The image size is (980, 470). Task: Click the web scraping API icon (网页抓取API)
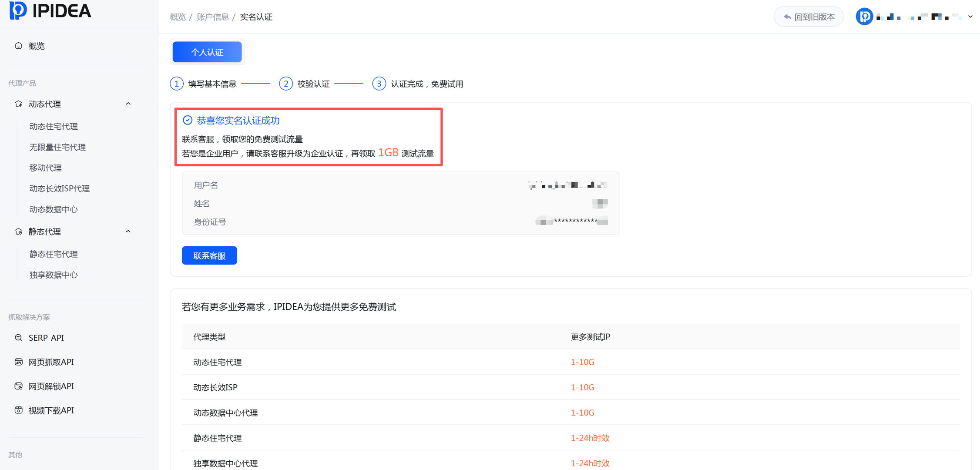18,362
